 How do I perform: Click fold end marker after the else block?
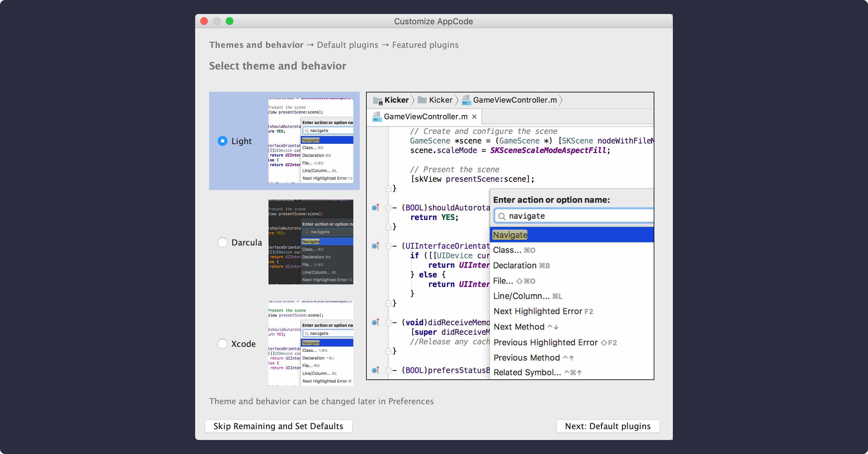[x=388, y=303]
